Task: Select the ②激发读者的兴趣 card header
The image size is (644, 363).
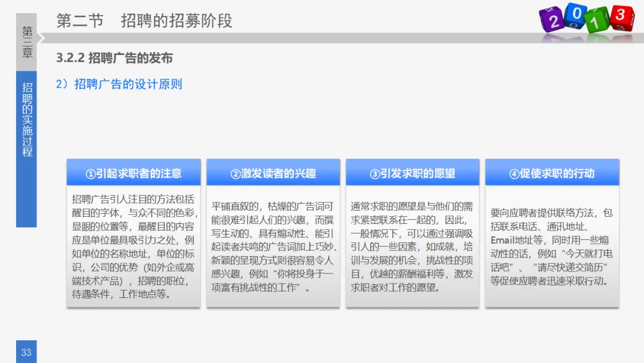Action: [x=273, y=173]
